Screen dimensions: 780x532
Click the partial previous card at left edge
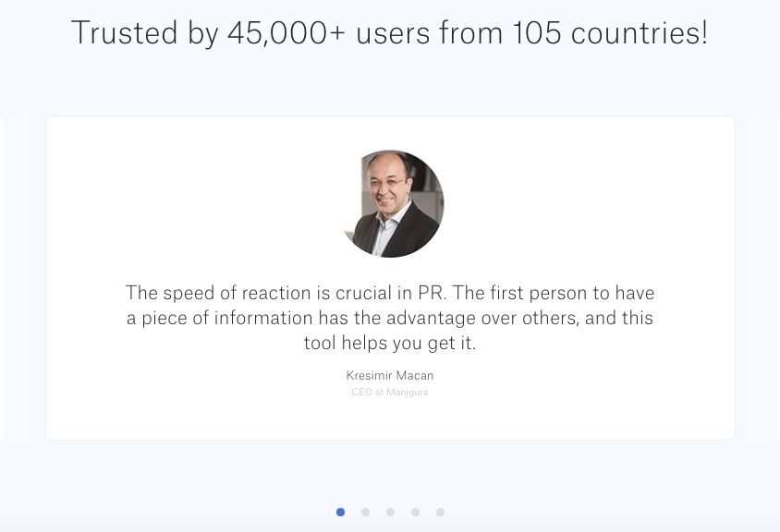pyautogui.click(x=2, y=277)
